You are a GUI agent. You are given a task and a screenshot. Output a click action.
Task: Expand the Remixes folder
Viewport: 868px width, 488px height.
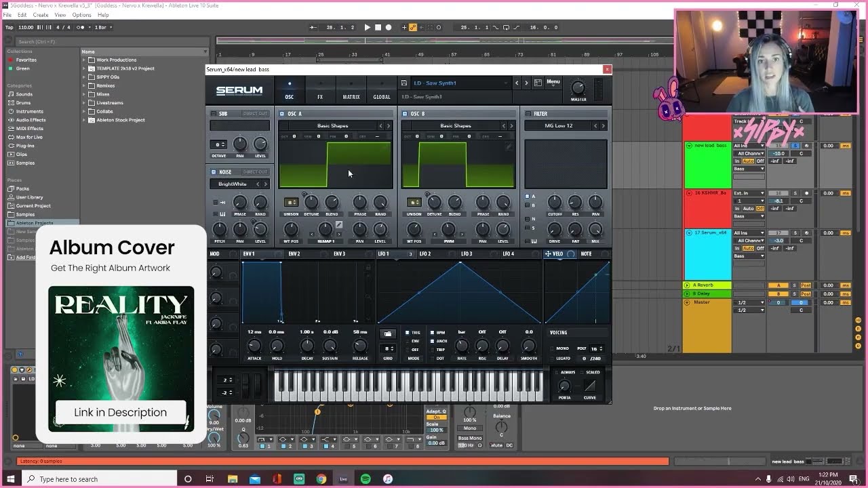[85, 85]
